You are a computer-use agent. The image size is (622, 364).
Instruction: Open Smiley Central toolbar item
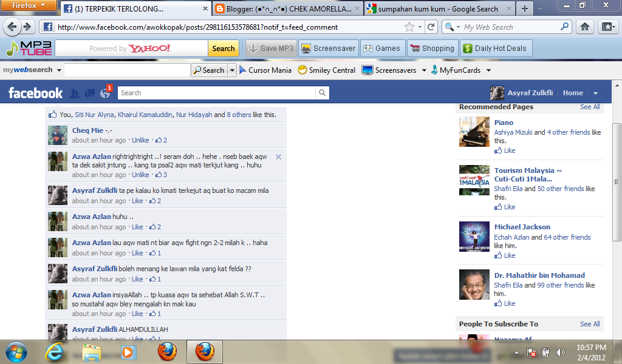point(326,70)
